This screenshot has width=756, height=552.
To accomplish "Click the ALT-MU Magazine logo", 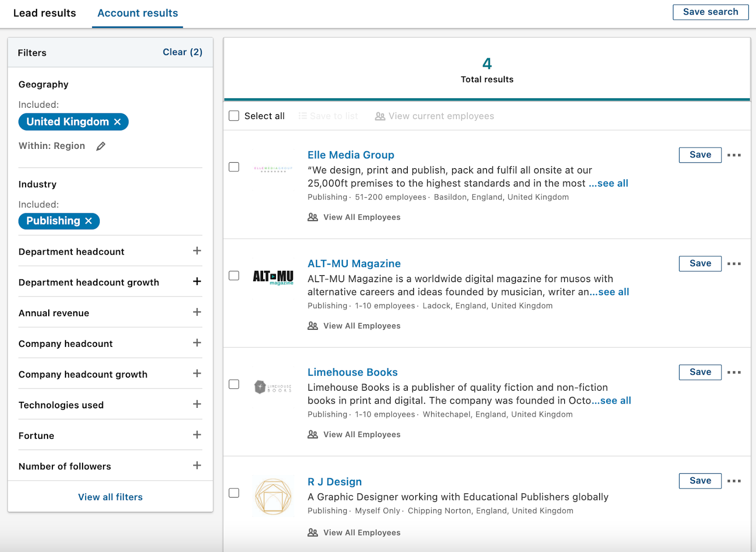I will pyautogui.click(x=273, y=277).
